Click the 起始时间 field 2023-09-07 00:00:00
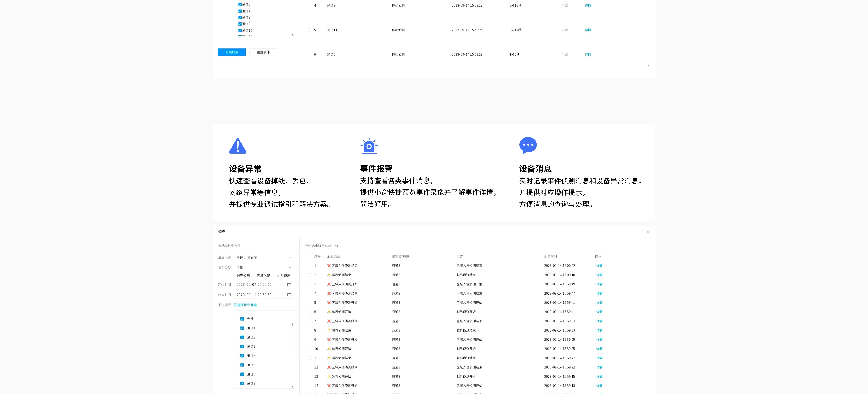868x394 pixels. [x=263, y=285]
